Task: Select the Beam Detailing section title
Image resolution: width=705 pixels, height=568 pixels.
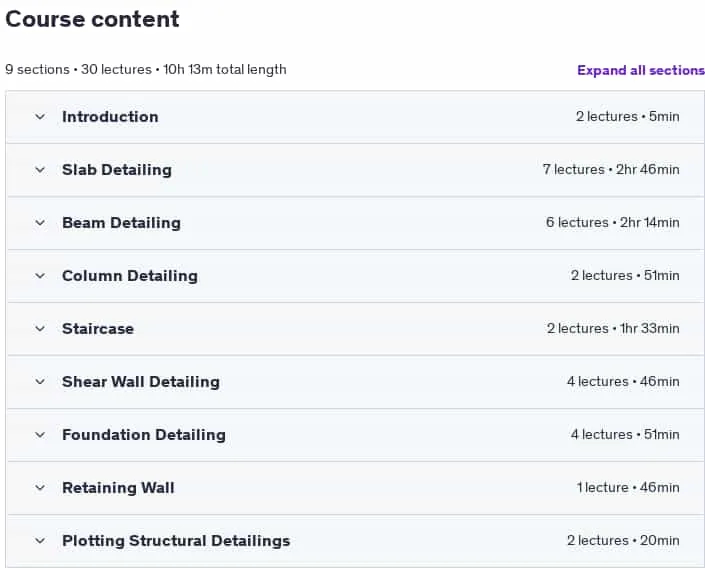Action: (x=121, y=223)
